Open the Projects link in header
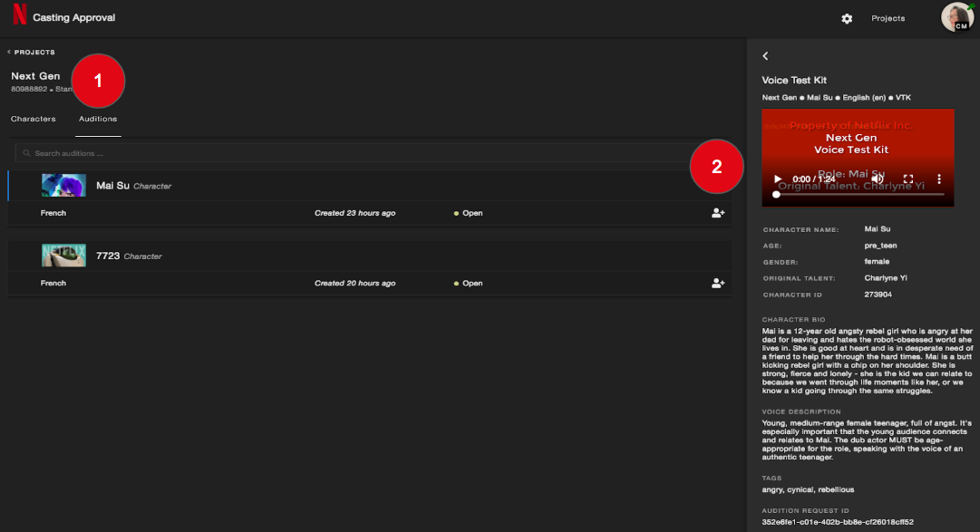 (x=888, y=18)
